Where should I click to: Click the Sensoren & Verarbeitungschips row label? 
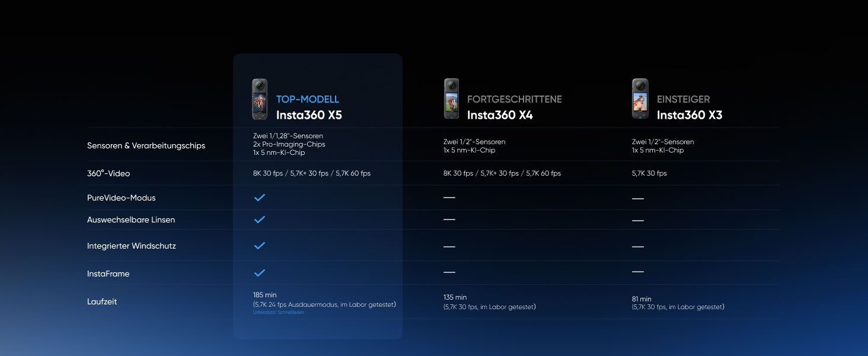coord(146,145)
